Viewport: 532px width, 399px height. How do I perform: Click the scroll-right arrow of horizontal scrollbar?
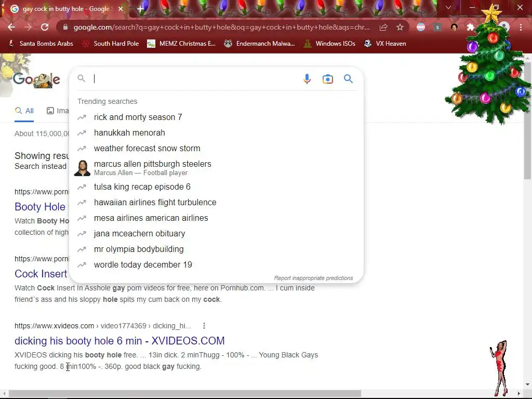tap(519, 394)
